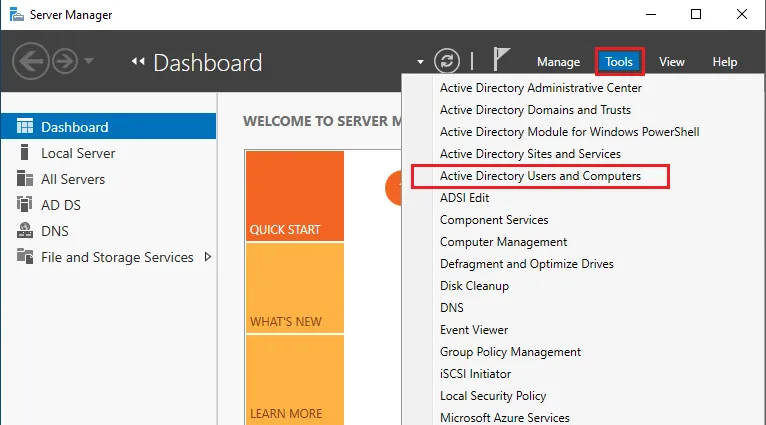Open the Help menu
This screenshot has width=766, height=425.
click(x=724, y=62)
